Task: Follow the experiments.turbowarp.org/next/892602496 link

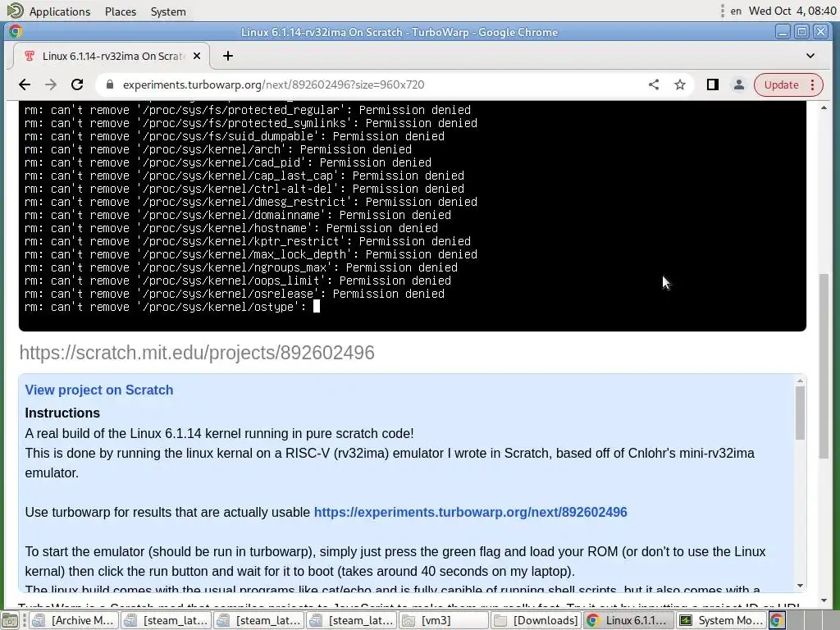Action: 470,512
